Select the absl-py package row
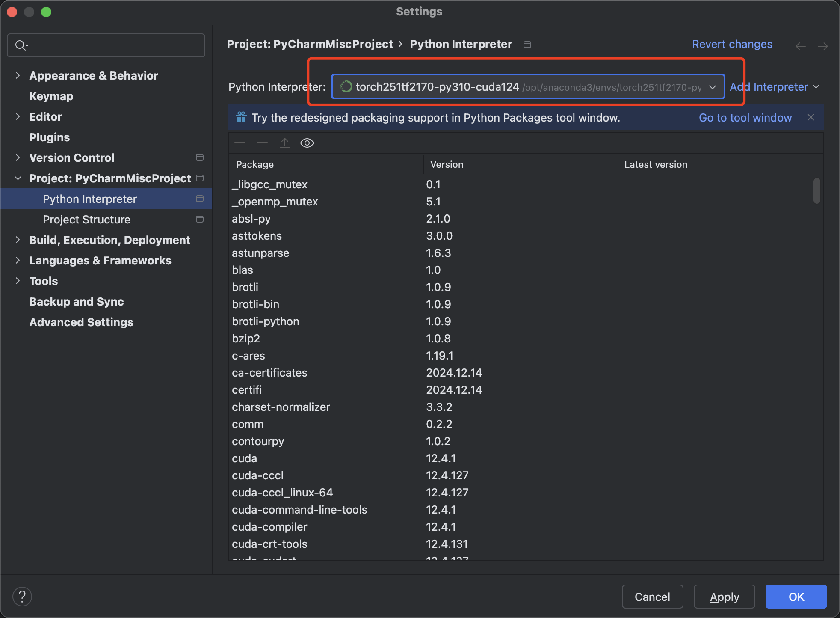The image size is (840, 618). 520,219
